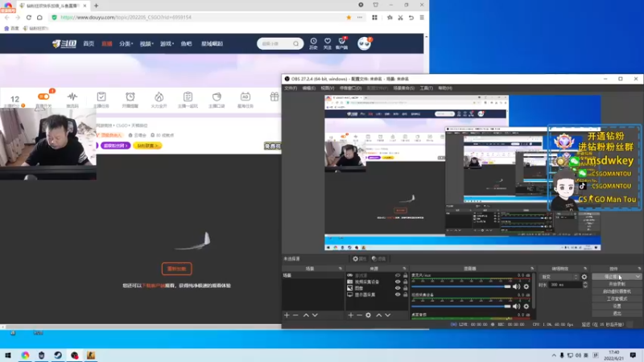644x362 pixels.
Task: Toggle visibility of video capture device source
Action: coord(398,282)
